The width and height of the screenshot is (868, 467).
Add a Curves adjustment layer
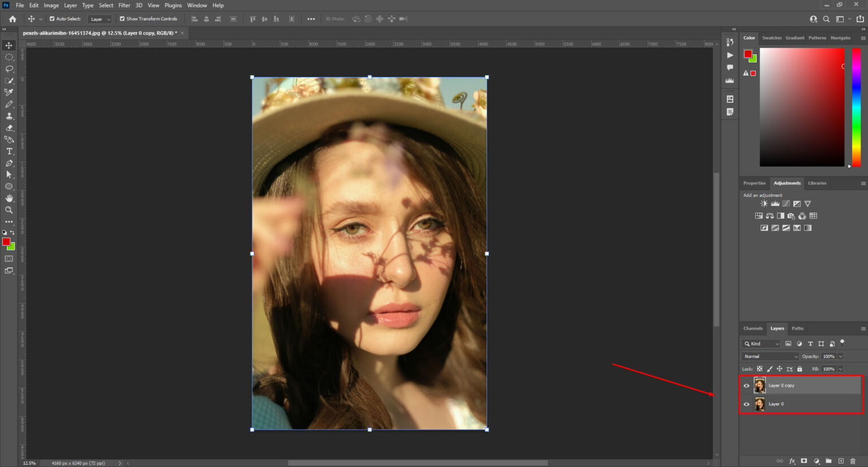coord(786,203)
